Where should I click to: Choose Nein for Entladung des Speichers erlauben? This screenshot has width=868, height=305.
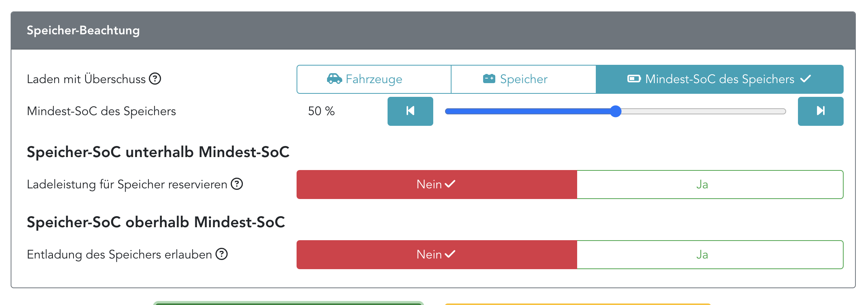click(436, 255)
